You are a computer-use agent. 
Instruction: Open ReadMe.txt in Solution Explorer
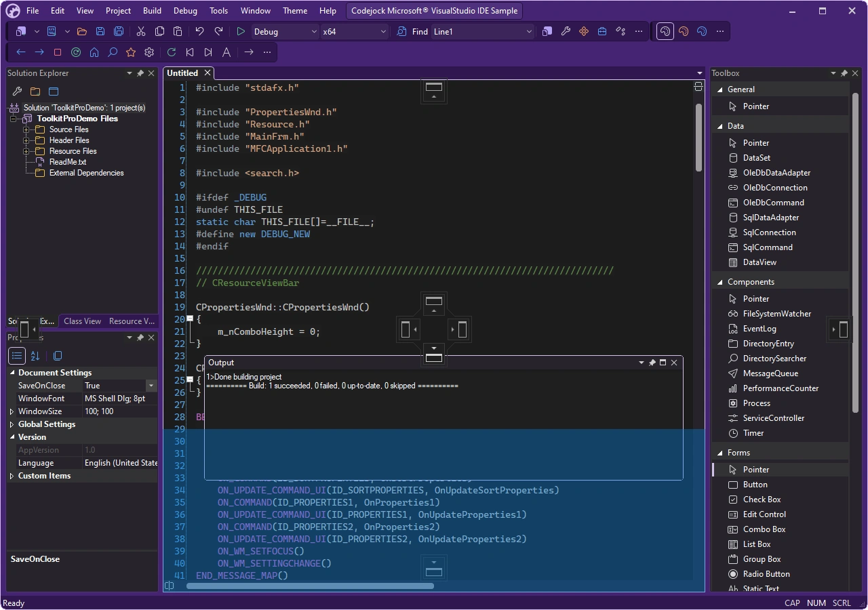pyautogui.click(x=68, y=162)
